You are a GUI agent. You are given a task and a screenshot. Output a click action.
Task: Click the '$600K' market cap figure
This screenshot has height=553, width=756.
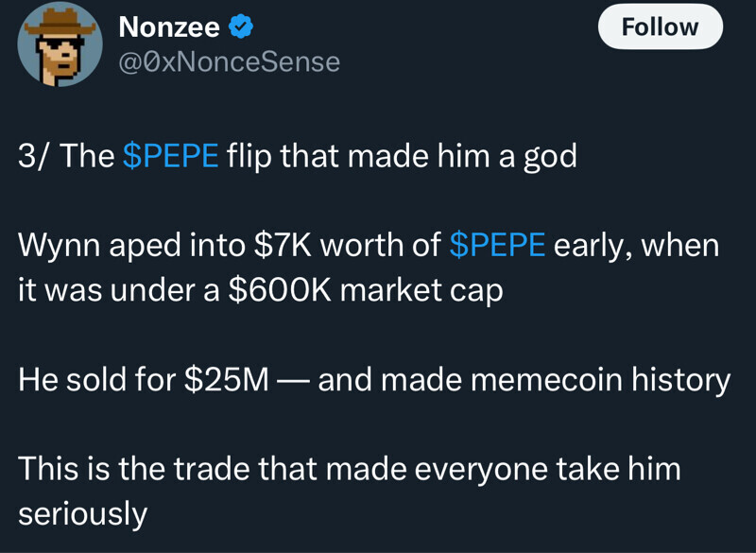(x=280, y=289)
